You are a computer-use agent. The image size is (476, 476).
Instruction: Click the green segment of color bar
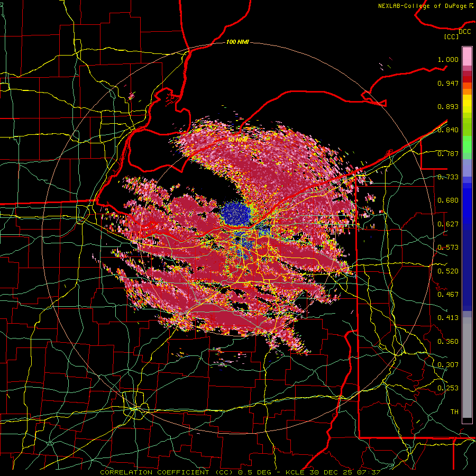click(467, 144)
